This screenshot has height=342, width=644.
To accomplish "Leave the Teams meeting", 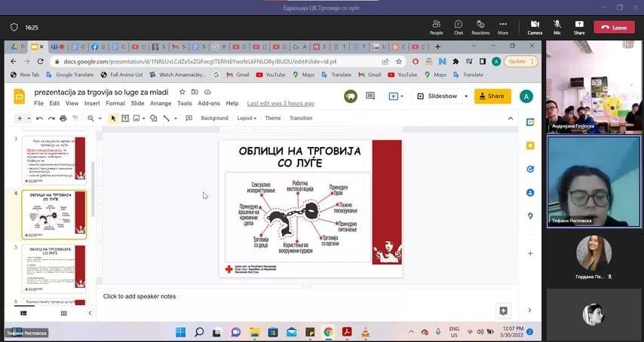I will click(x=614, y=27).
